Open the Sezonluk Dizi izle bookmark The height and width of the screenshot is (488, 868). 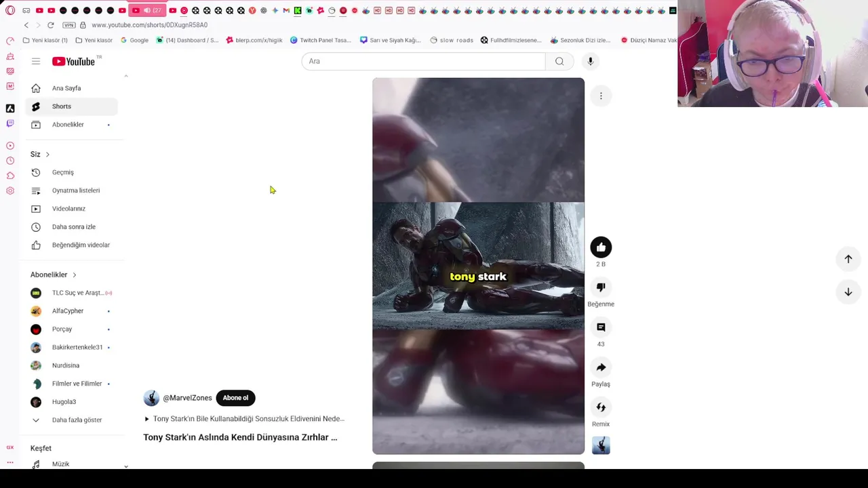(x=580, y=40)
